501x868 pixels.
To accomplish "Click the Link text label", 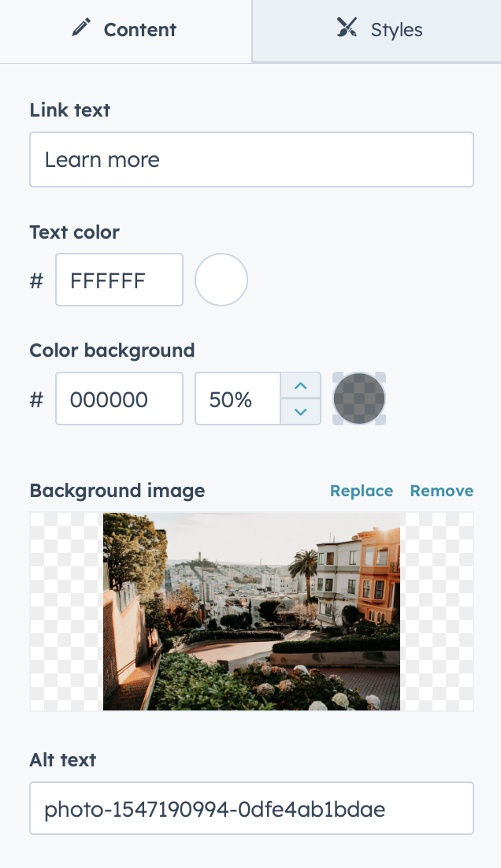I will (x=70, y=109).
